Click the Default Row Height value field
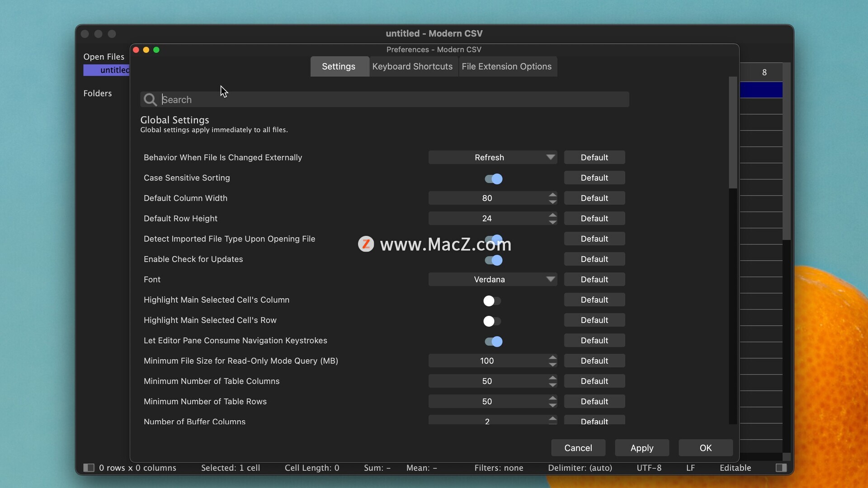868x488 pixels. click(487, 218)
